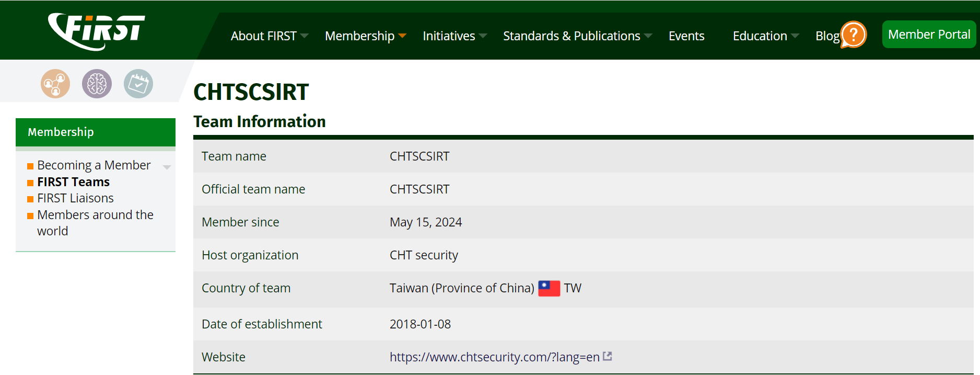Viewport: 980px width, 375px height.
Task: Expand the About FIRST dropdown arrow
Action: 305,36
